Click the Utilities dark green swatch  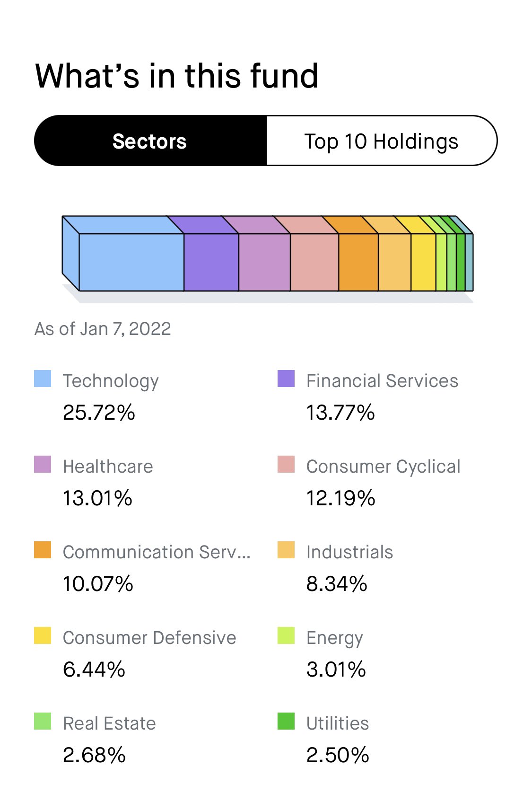pos(286,722)
